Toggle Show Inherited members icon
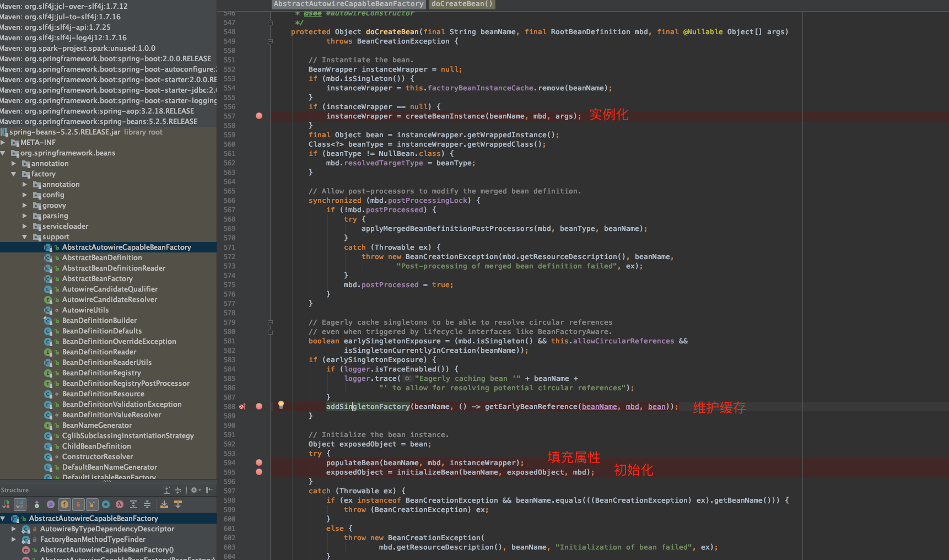Image resolution: width=949 pixels, height=560 pixels. tap(37, 504)
